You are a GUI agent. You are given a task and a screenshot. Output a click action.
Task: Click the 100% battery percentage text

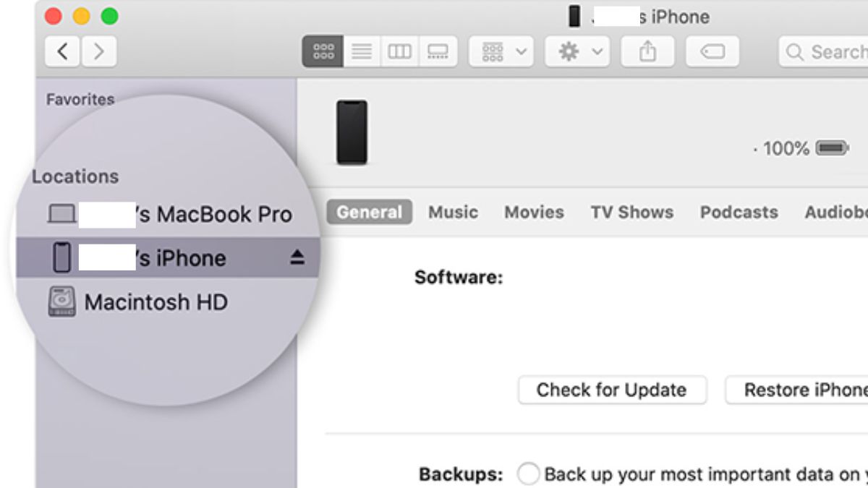pyautogui.click(x=786, y=148)
